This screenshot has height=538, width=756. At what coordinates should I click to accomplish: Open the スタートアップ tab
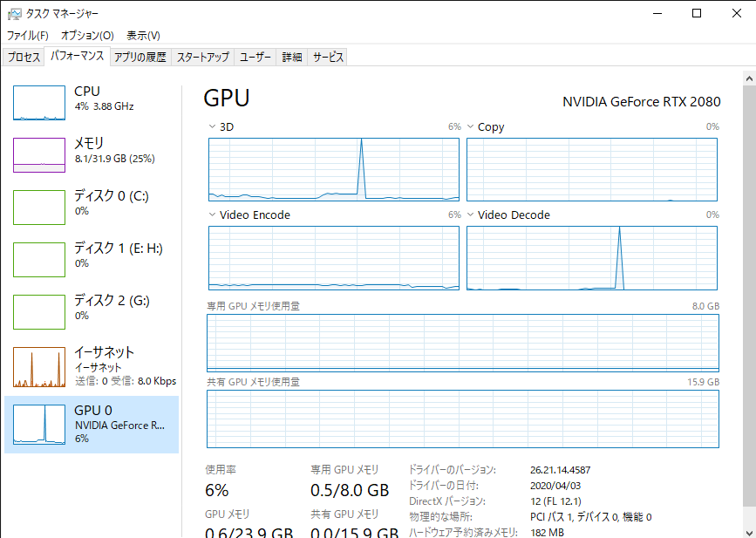[202, 57]
